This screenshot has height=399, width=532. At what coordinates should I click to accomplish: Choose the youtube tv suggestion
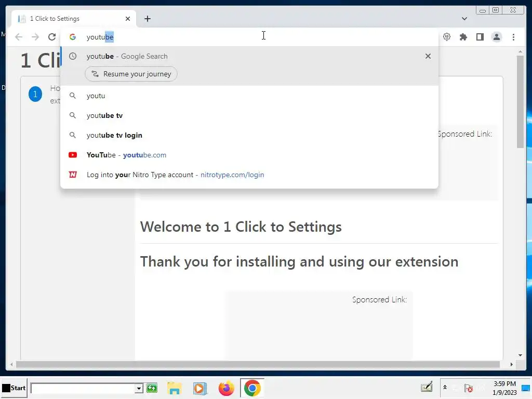coord(249,115)
